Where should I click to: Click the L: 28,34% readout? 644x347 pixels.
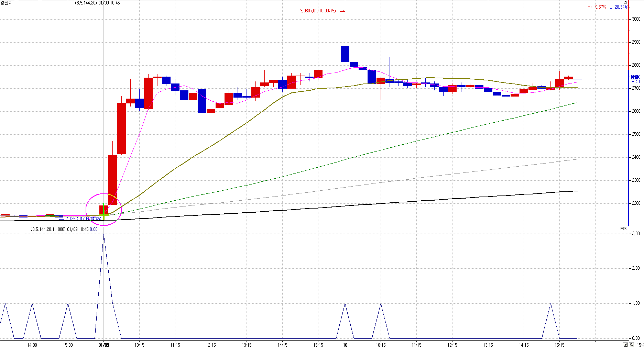click(x=618, y=7)
